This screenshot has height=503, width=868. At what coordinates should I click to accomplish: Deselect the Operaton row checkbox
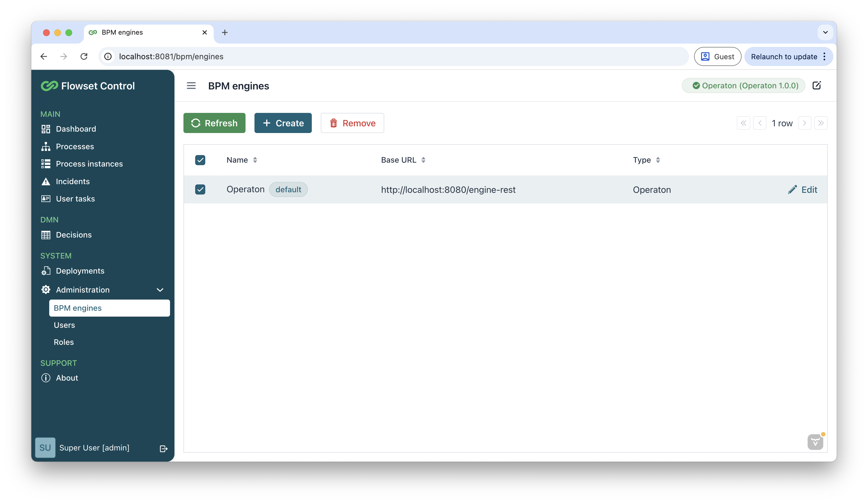pos(200,189)
